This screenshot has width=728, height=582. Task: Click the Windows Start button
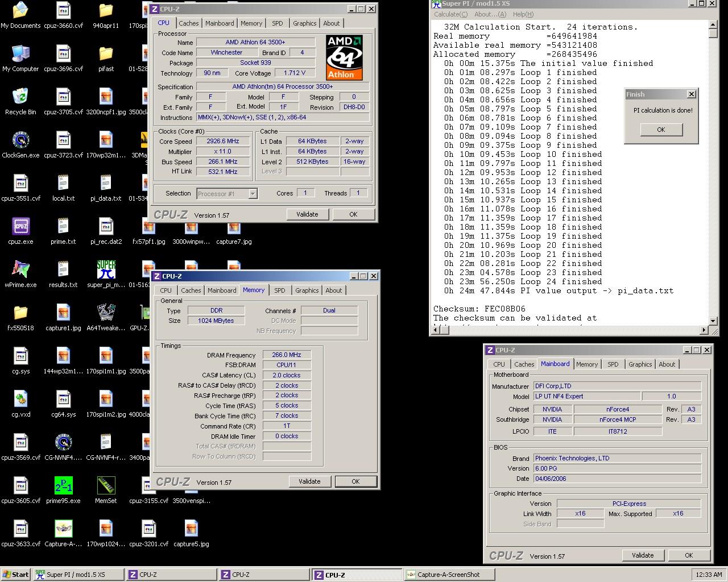(16, 575)
